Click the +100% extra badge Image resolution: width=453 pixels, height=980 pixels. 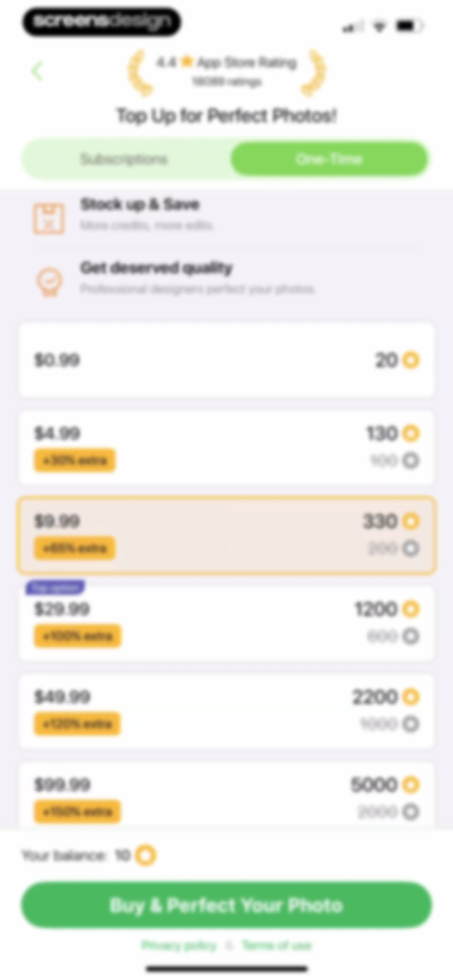tap(78, 636)
